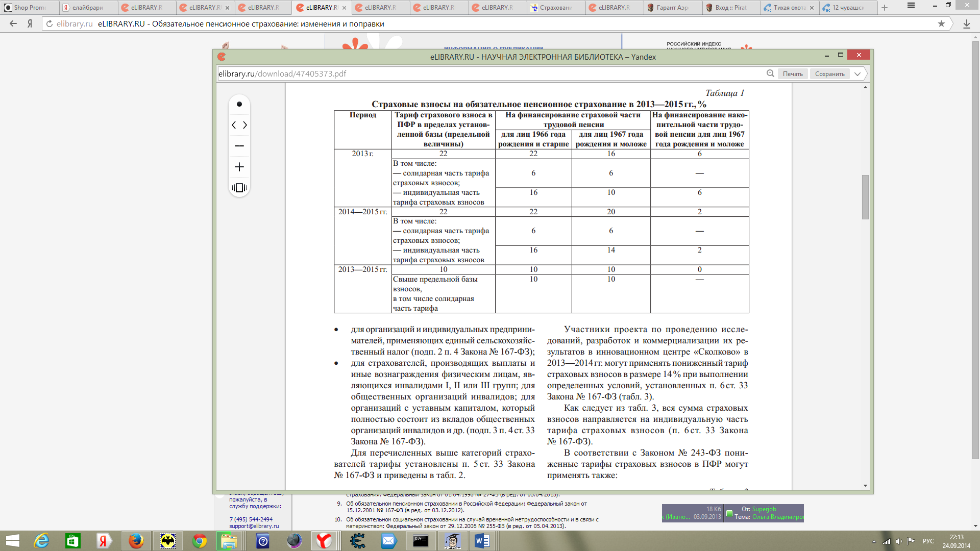Switch to the Страховани tab
The height and width of the screenshot is (551, 980).
[556, 8]
